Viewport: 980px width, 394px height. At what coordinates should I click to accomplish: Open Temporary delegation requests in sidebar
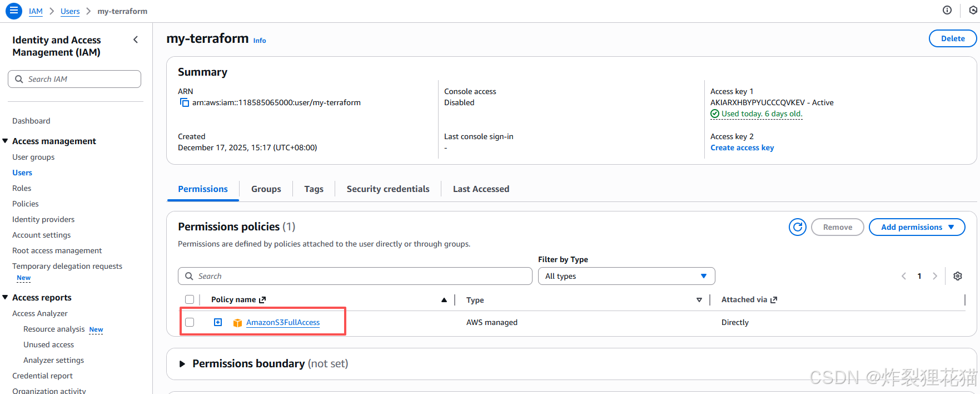click(67, 266)
